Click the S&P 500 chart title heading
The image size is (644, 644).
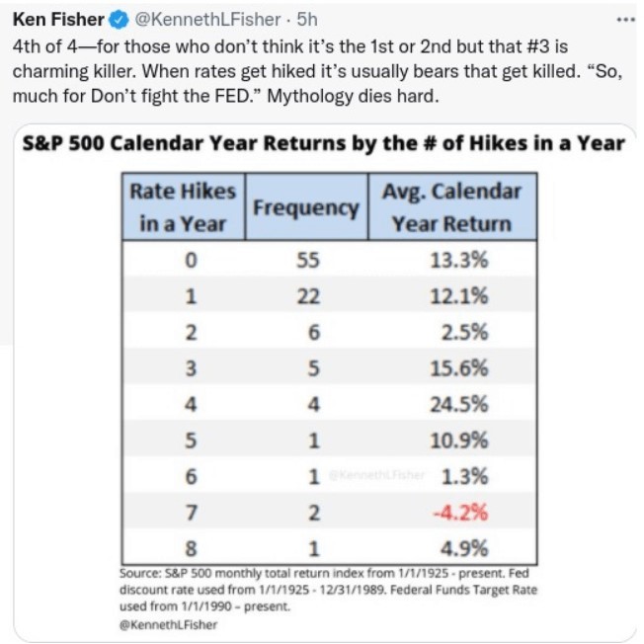tap(323, 143)
